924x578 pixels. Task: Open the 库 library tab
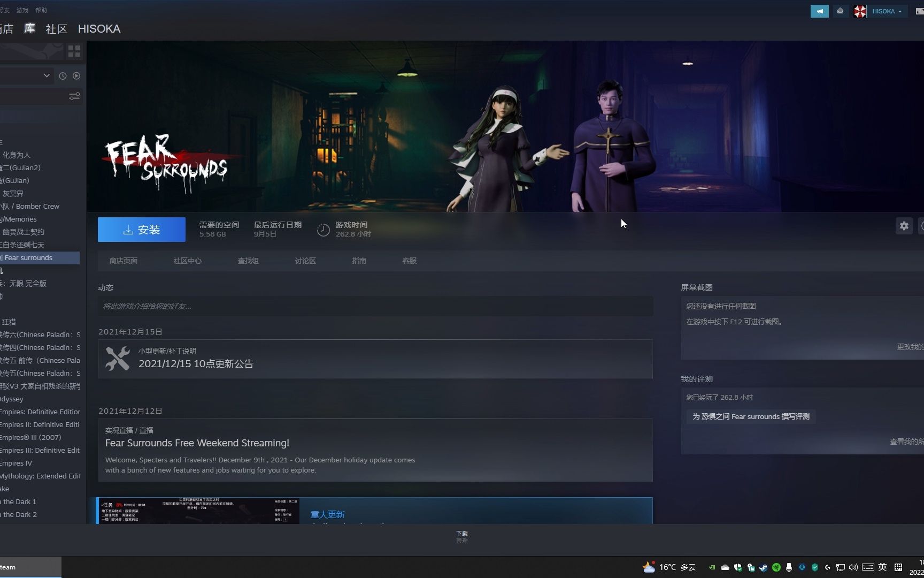click(x=29, y=28)
